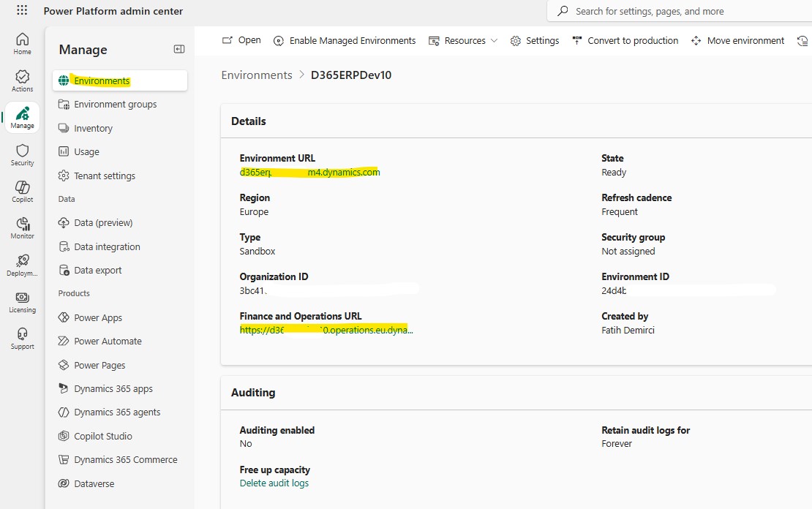Open environment Settings from command bar
Viewport: 812px width, 509px height.
coord(535,40)
